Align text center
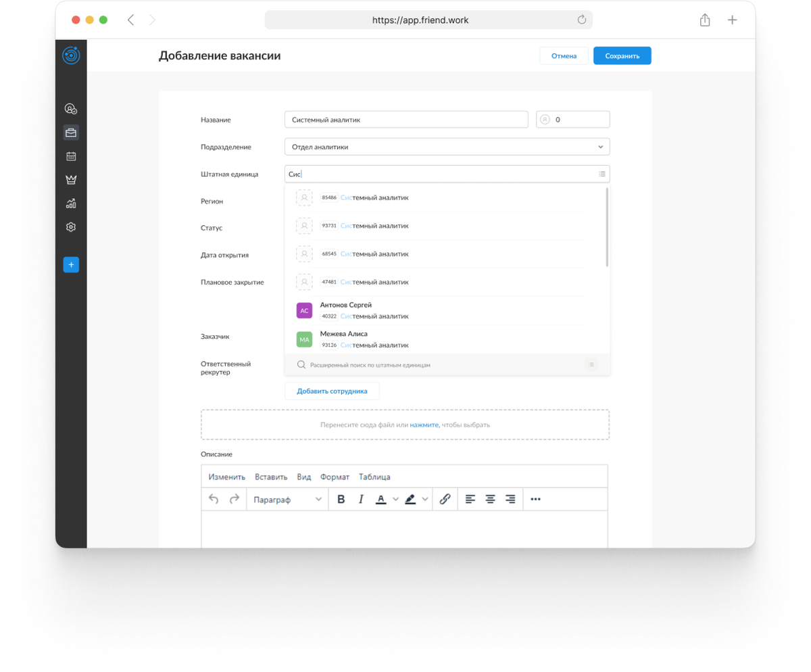 [x=491, y=499]
